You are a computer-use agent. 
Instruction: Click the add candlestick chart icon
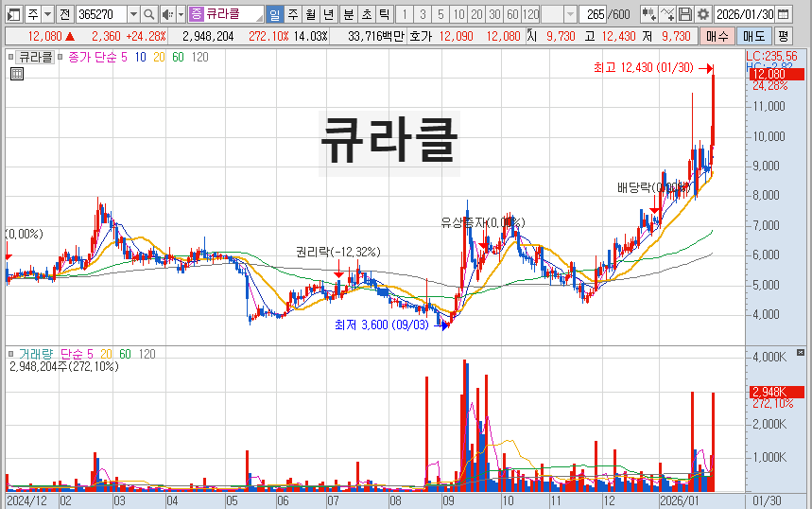click(648, 14)
